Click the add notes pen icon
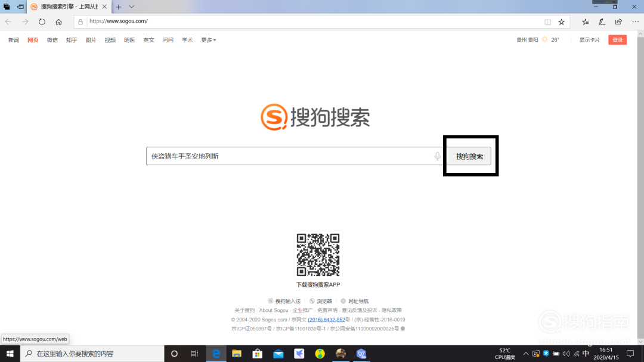Image resolution: width=644 pixels, height=362 pixels. (602, 22)
